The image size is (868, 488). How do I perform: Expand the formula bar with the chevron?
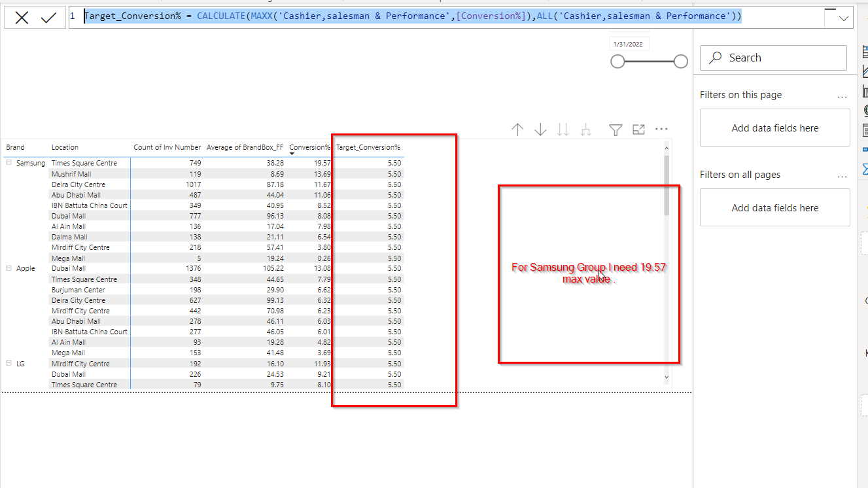point(844,18)
